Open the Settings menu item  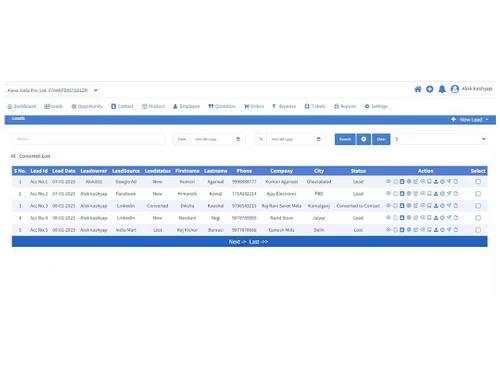(376, 106)
